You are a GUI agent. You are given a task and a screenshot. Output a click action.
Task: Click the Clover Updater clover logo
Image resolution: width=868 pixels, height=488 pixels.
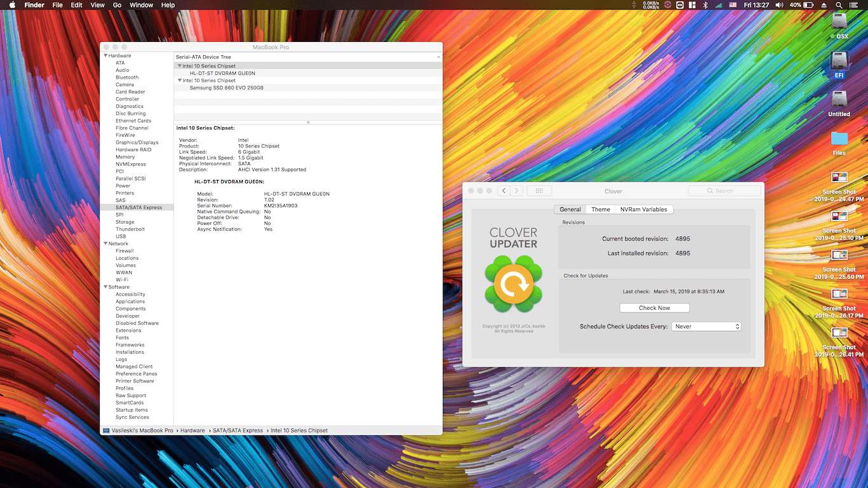pos(513,284)
